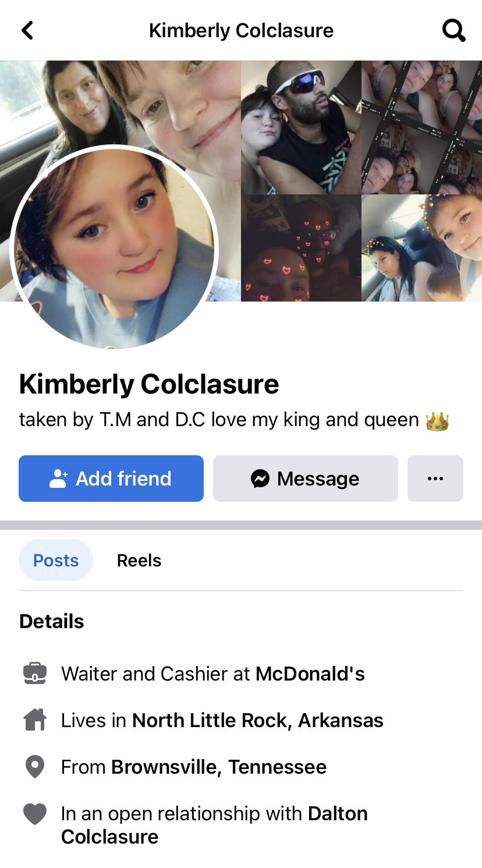Switch to the Reels tab
482x868 pixels.
pos(139,560)
